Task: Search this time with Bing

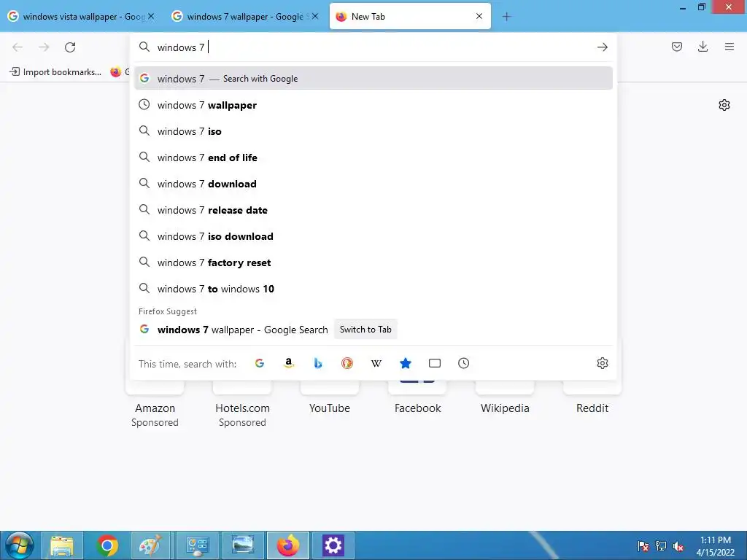Action: (x=318, y=363)
